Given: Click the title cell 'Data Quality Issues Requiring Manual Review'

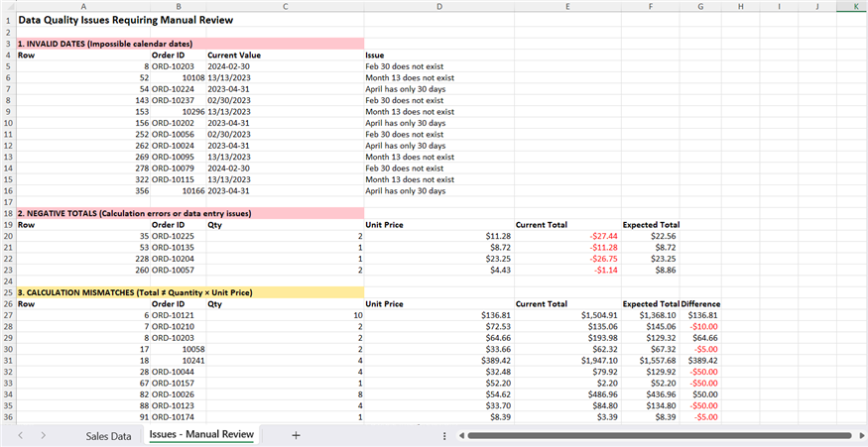Looking at the screenshot, I should [126, 20].
